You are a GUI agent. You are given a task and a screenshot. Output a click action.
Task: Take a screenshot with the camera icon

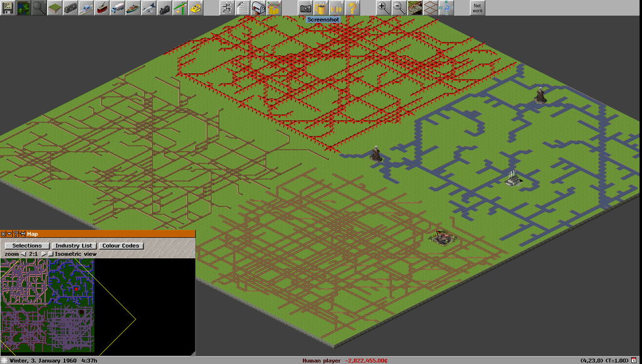(x=305, y=8)
